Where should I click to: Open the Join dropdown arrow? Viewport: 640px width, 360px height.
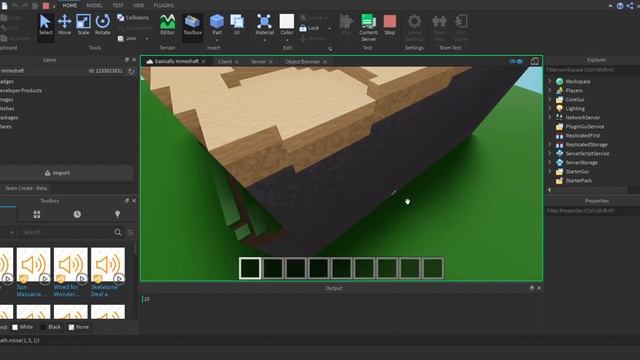147,38
